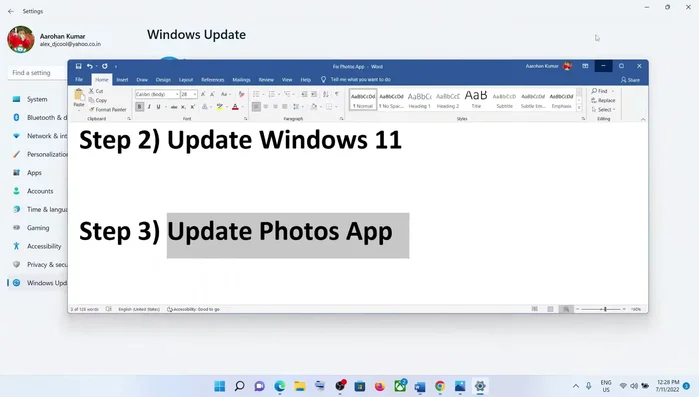This screenshot has height=397, width=699.
Task: Select Apps in the Settings sidebar
Action: pos(34,173)
